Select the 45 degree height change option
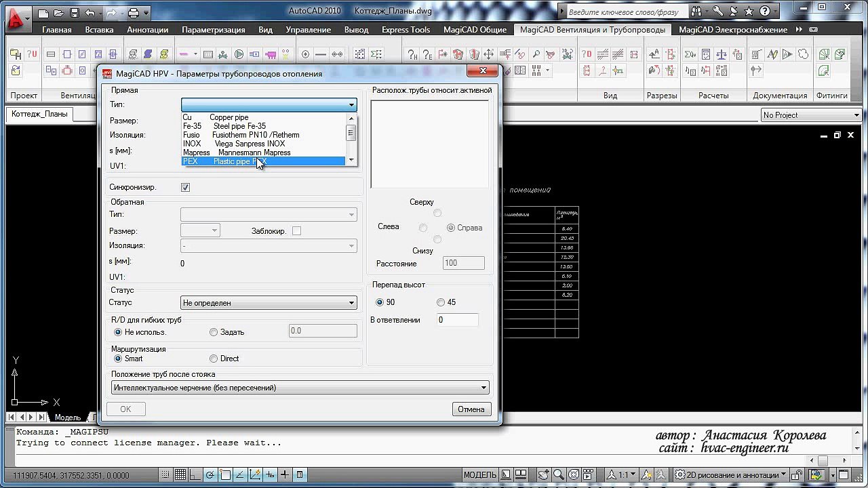The image size is (868, 488). click(x=441, y=302)
